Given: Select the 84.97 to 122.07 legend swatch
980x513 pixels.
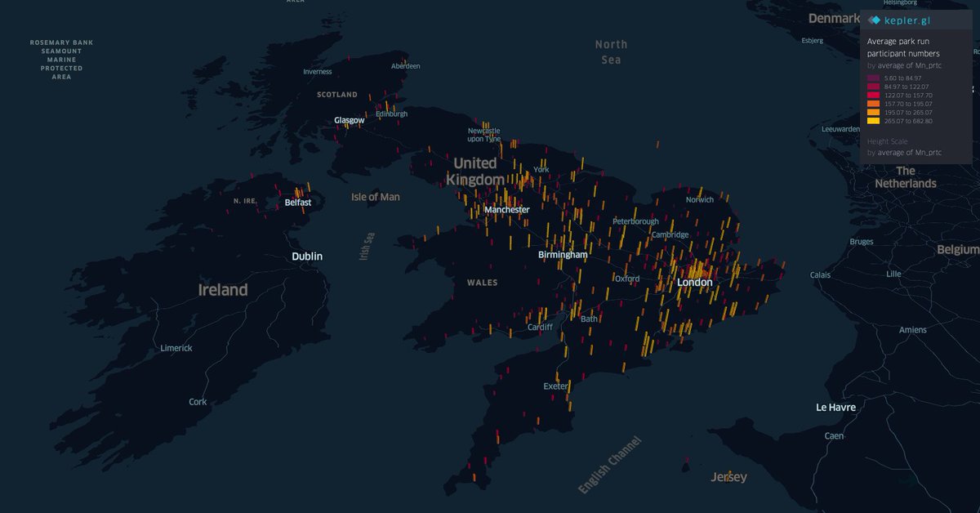Looking at the screenshot, I should click(873, 87).
